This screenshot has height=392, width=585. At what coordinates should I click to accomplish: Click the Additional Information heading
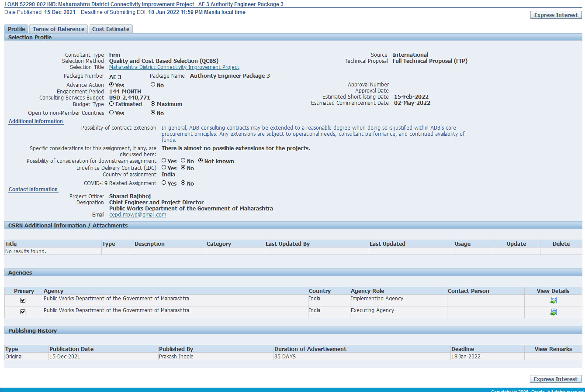tap(36, 121)
